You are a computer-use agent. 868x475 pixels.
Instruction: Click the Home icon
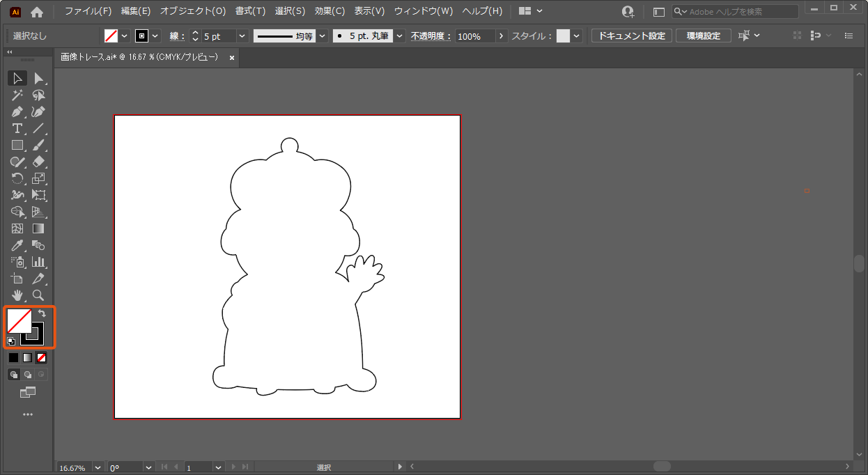pyautogui.click(x=37, y=12)
